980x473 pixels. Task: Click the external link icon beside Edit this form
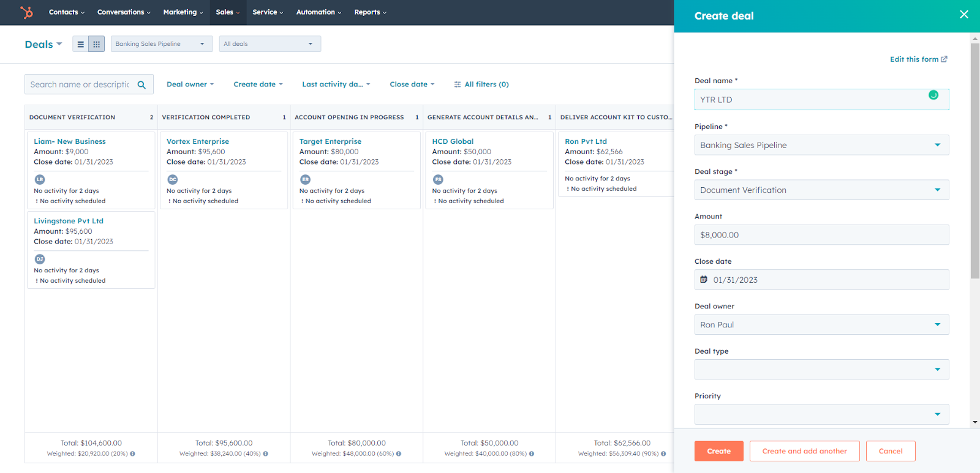[944, 59]
